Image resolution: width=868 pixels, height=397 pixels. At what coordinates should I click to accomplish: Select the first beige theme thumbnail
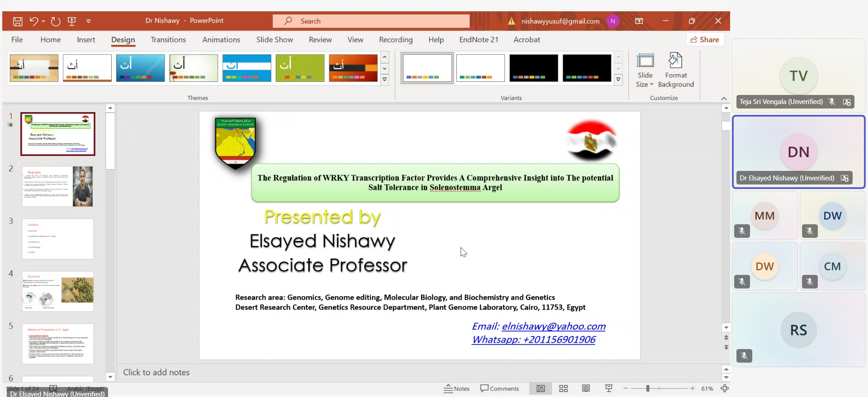34,68
